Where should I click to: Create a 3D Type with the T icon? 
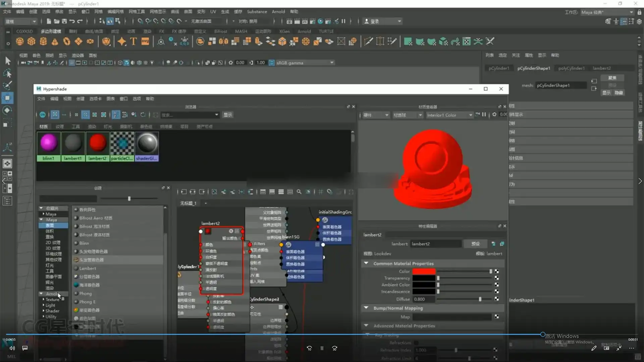(x=133, y=41)
